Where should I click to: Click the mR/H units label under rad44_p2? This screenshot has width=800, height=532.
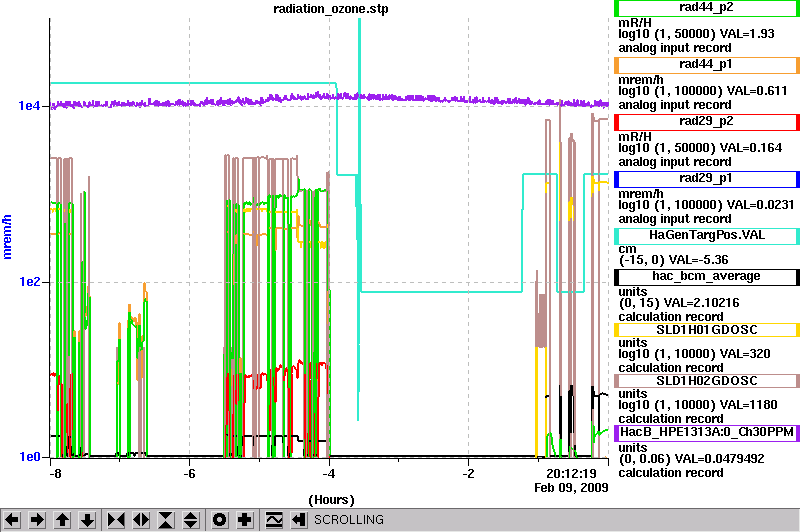635,23
